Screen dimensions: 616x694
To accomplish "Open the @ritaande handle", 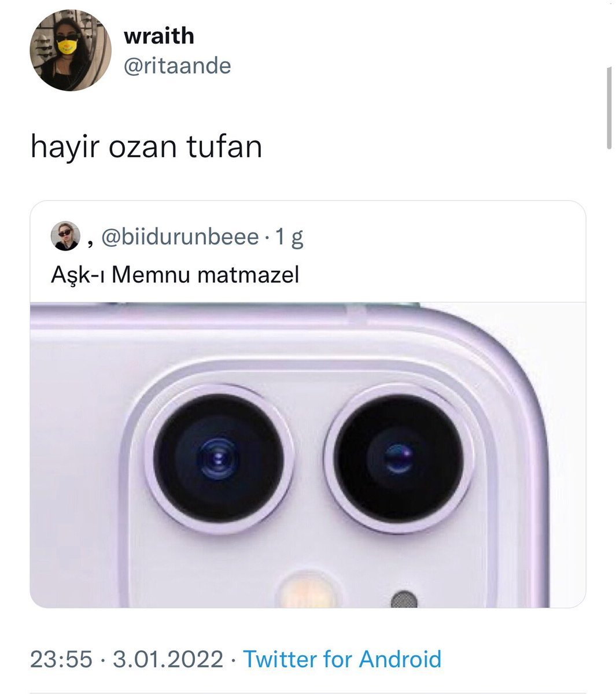I will click(177, 65).
